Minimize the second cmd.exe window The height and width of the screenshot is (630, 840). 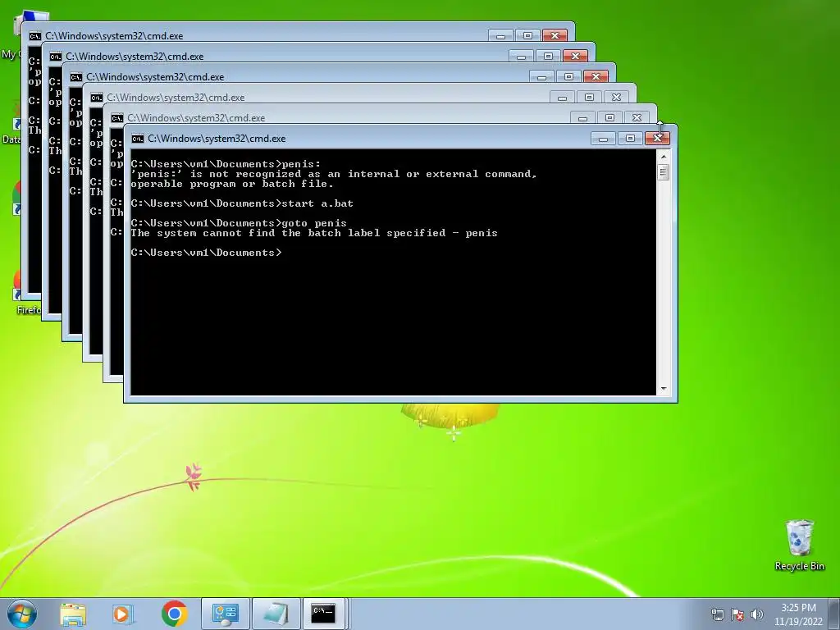(521, 57)
